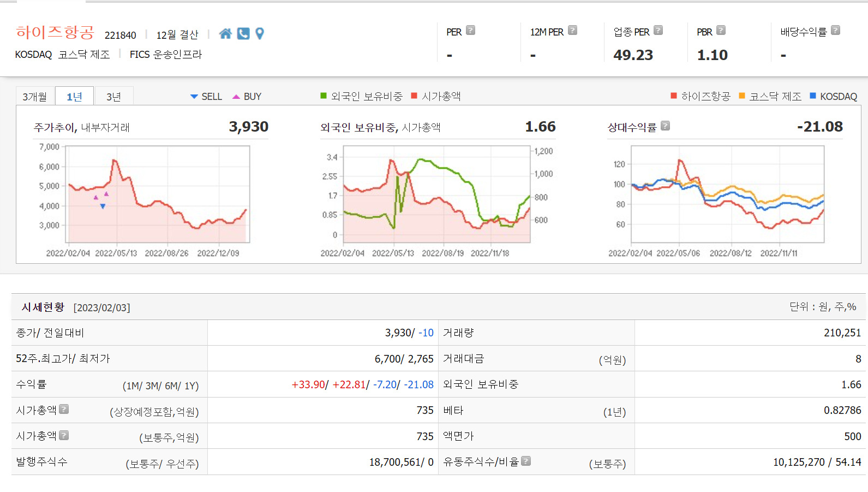Switch chart period to 3개월 tab
The height and width of the screenshot is (492, 868).
pos(35,97)
